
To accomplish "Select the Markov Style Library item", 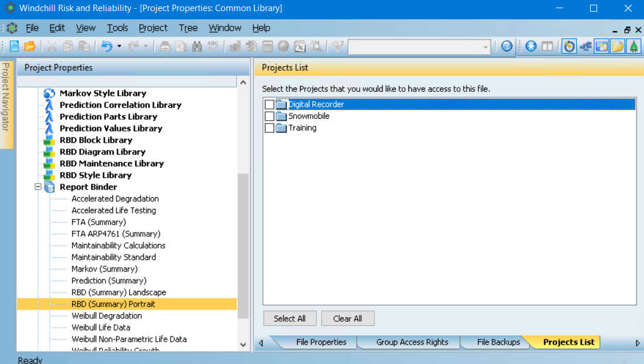I will pos(103,93).
